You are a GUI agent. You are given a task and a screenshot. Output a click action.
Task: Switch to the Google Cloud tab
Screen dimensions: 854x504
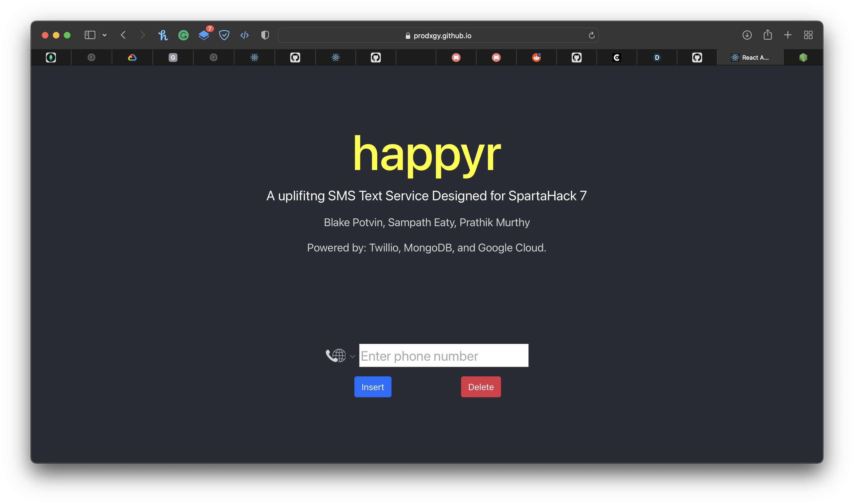click(x=132, y=57)
